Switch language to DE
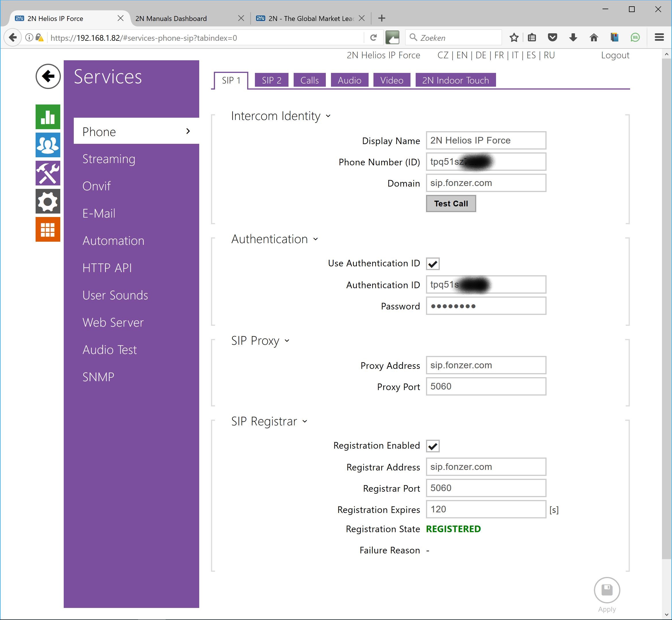672x620 pixels. point(481,55)
